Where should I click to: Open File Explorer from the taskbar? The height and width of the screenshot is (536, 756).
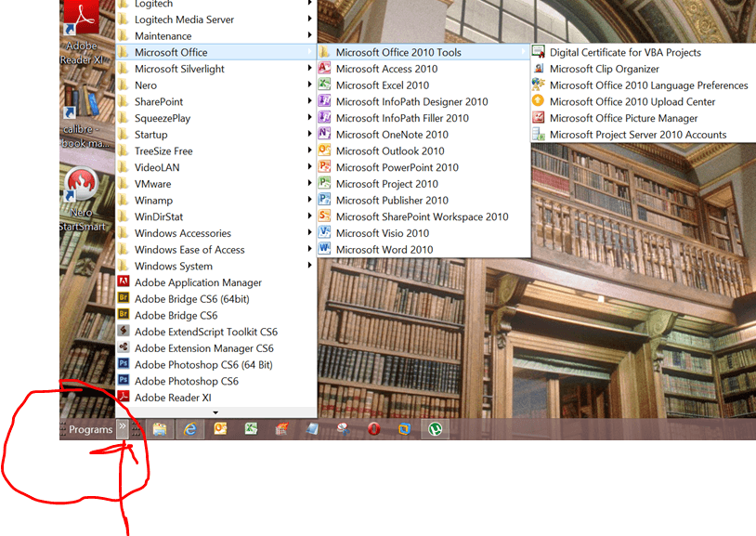click(x=160, y=429)
